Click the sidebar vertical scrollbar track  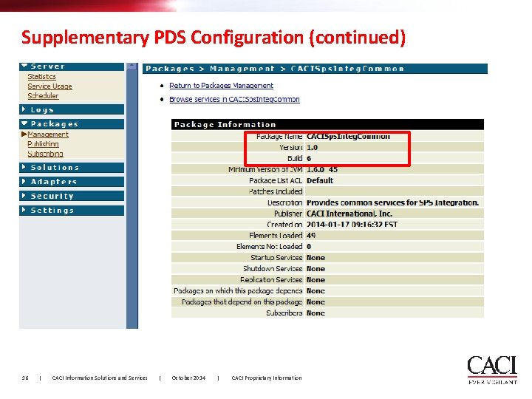coord(132,199)
